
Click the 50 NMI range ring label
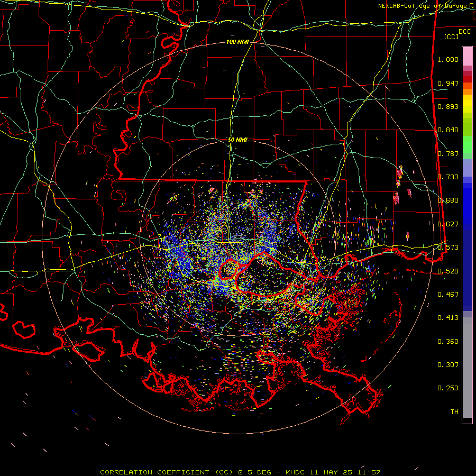[x=237, y=140]
